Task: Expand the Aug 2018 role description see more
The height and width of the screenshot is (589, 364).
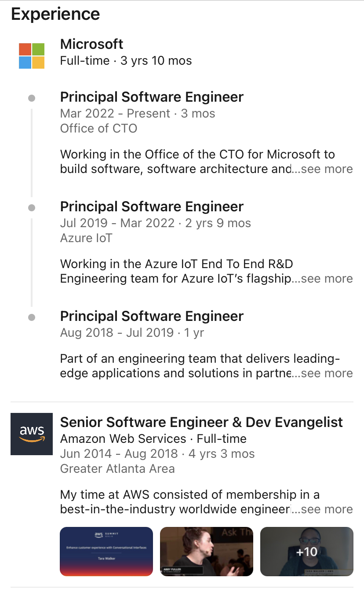Action: (326, 373)
